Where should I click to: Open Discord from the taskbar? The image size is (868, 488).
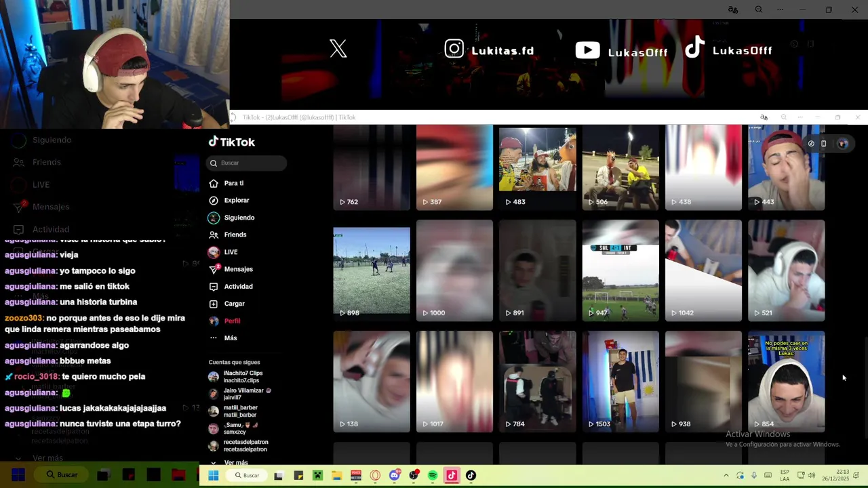[x=395, y=476]
